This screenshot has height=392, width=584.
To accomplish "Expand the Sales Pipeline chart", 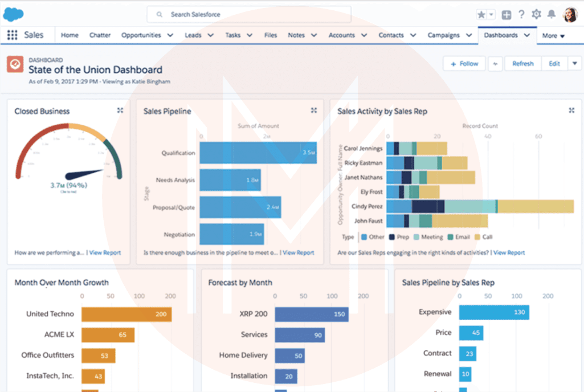I will [313, 111].
